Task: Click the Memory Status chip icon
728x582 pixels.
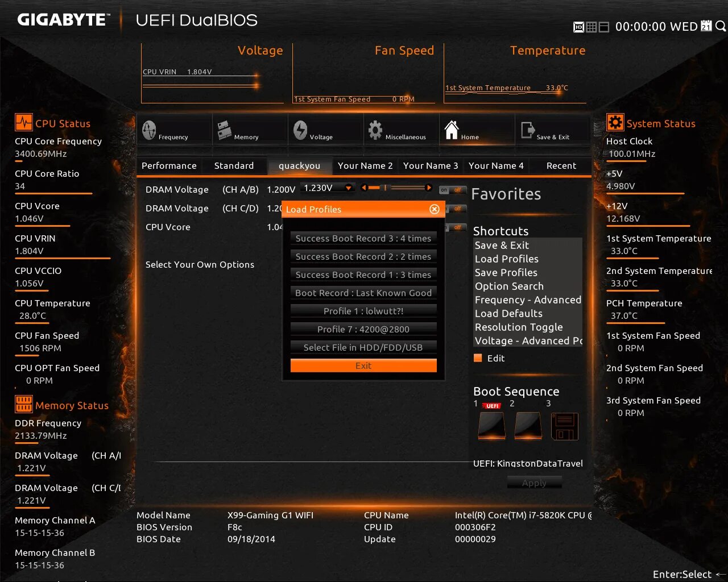Action: (24, 404)
